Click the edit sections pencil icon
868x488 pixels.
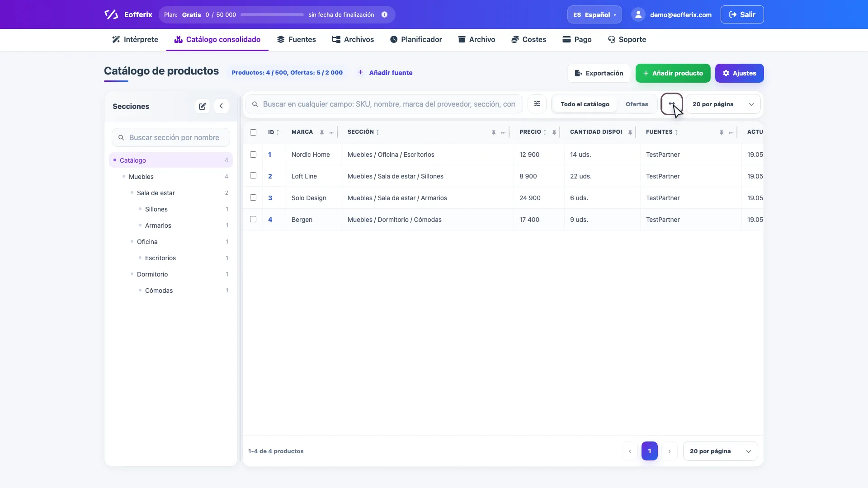[202, 106]
